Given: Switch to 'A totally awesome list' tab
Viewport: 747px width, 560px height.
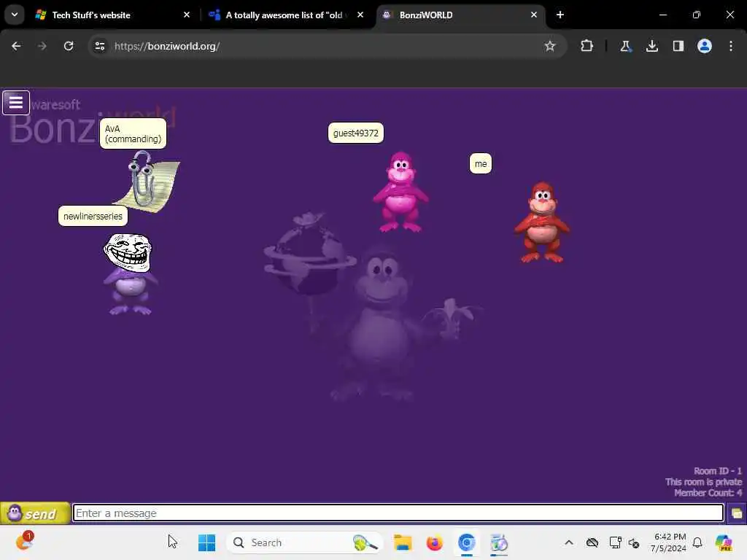Looking at the screenshot, I should click(286, 15).
